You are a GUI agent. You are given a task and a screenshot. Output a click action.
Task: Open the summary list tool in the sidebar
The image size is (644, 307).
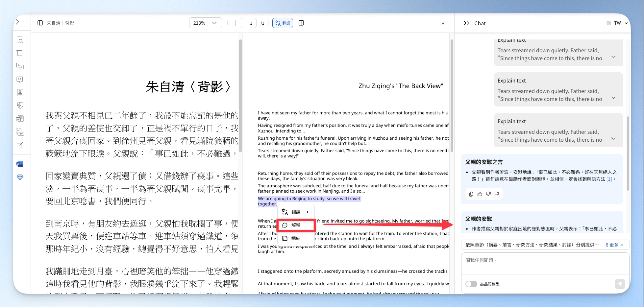tap(20, 53)
